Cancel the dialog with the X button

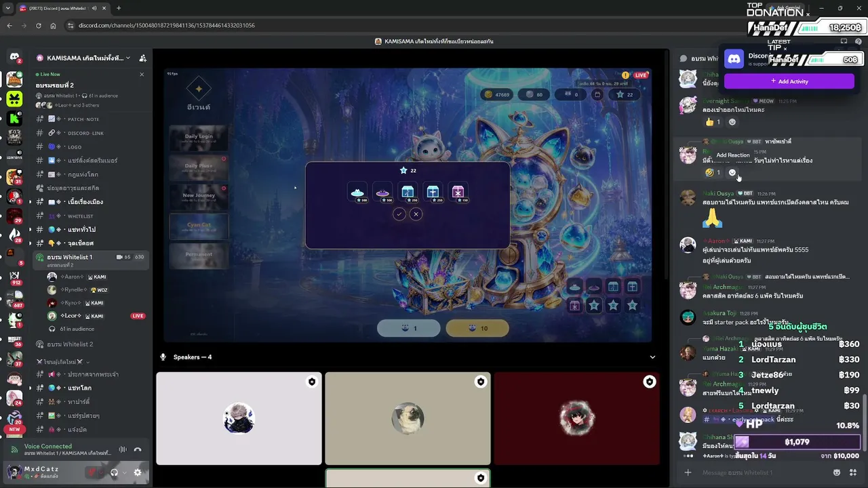pos(416,214)
